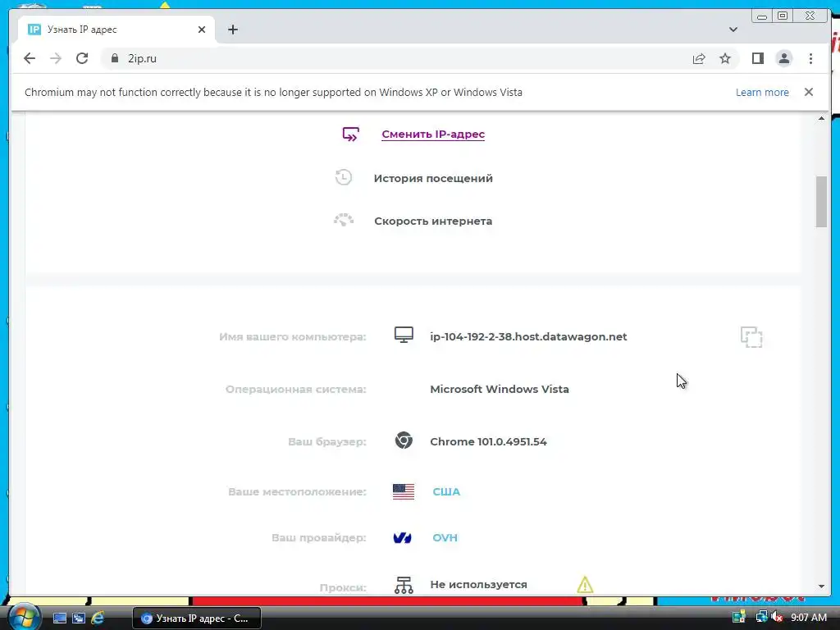
Task: Open Сменить IP-адрес link
Action: [x=433, y=135]
